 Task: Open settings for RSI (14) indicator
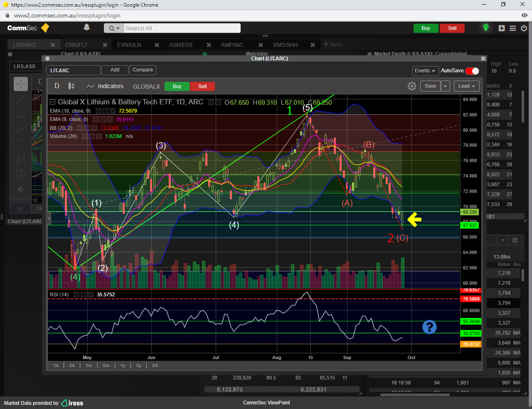[84, 295]
